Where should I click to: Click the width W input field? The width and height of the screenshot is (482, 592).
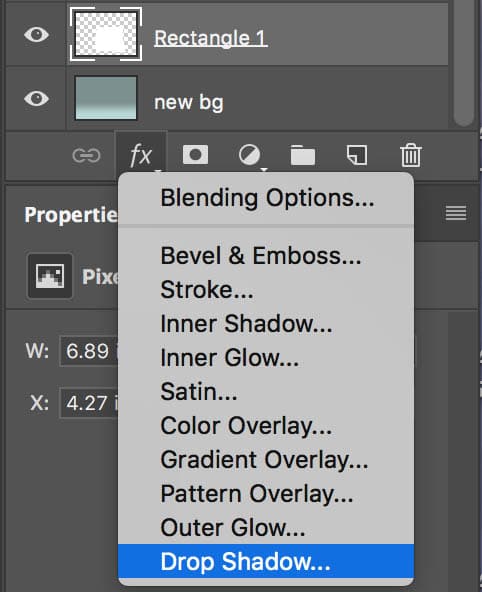(x=89, y=351)
